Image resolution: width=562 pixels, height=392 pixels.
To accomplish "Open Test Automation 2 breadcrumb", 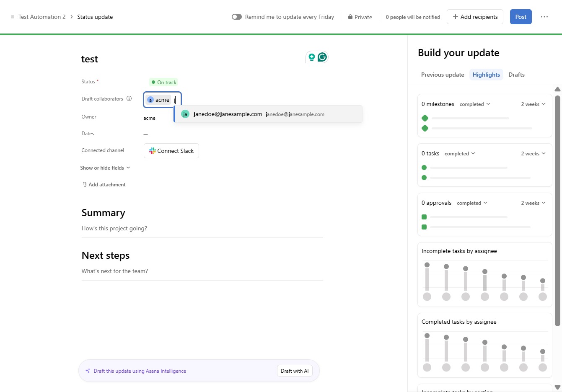I will coord(42,17).
